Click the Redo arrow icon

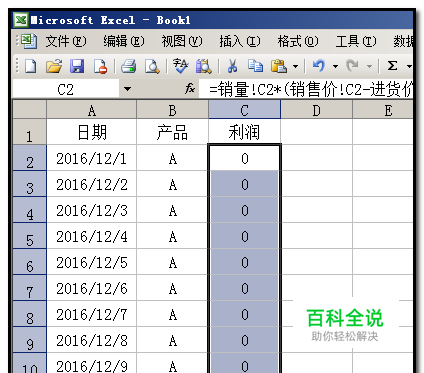coord(353,66)
